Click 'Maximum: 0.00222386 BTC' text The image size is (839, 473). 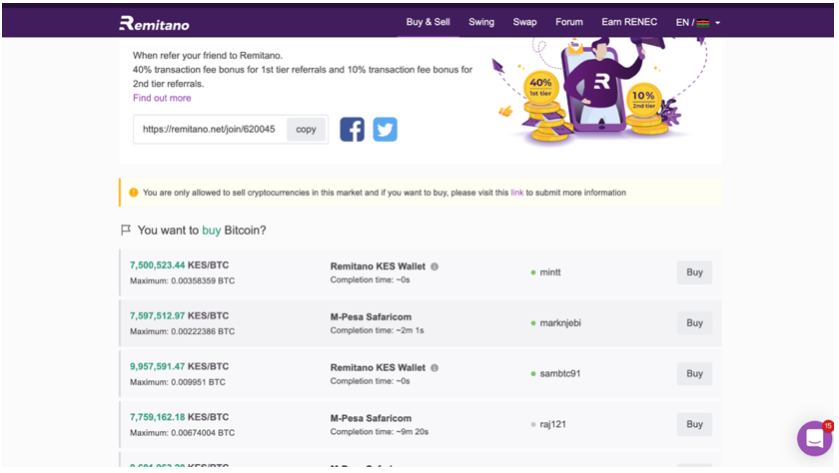pos(182,332)
